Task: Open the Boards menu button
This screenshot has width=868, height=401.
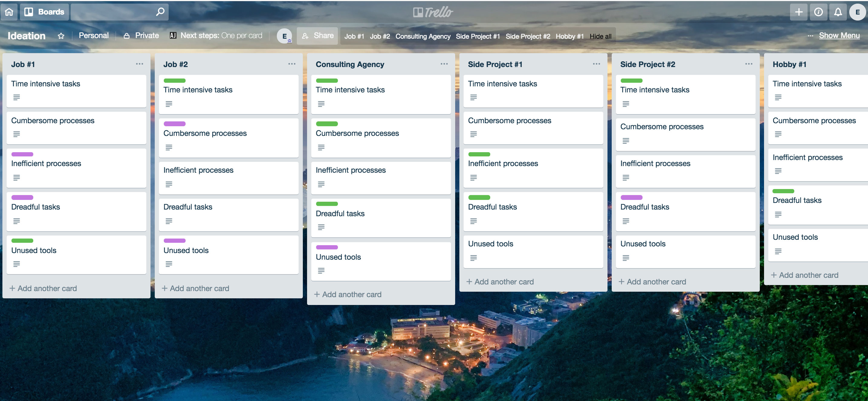Action: (x=44, y=12)
